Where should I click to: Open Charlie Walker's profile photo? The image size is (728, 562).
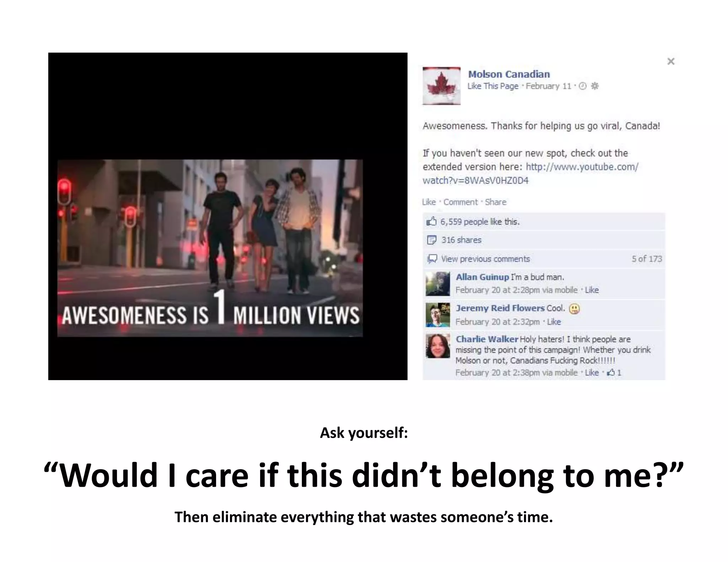coord(438,346)
